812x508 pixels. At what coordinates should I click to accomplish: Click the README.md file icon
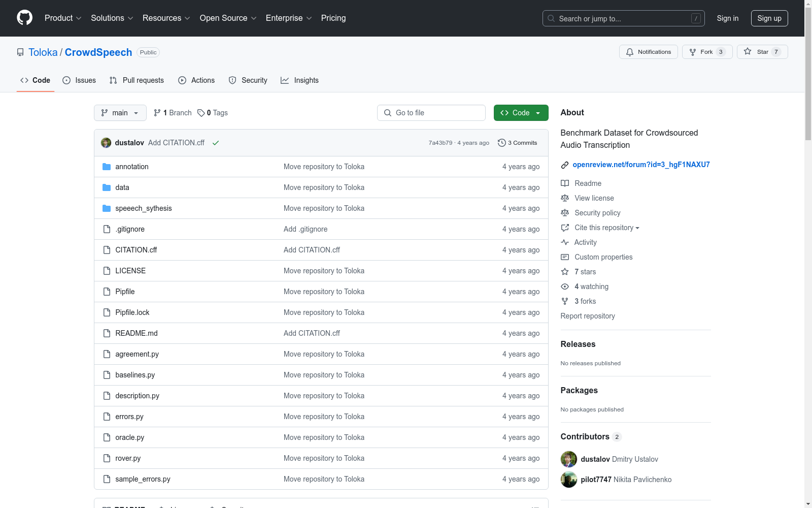[x=107, y=333]
